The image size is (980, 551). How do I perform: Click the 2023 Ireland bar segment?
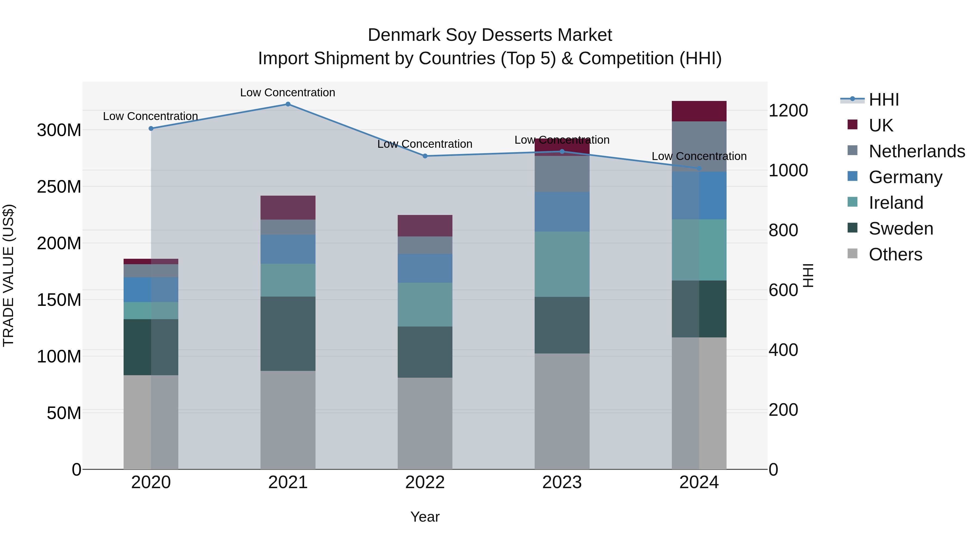562,264
